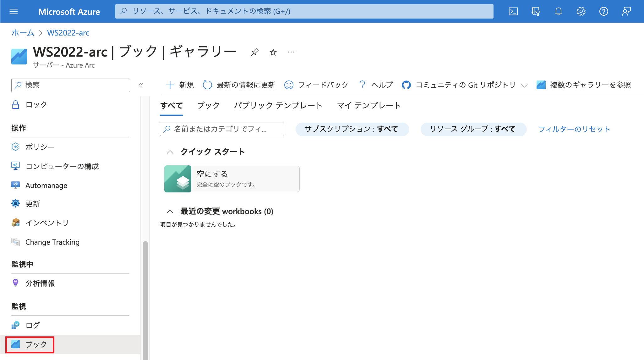Send feedback via フィードバック toolbar button
This screenshot has width=644, height=360.
click(316, 85)
